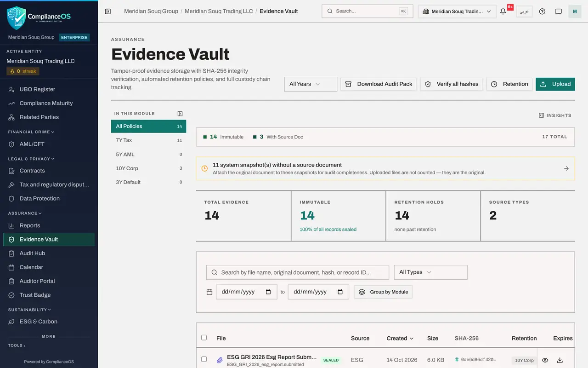Collapse the Legal & Privacy section

pyautogui.click(x=31, y=159)
